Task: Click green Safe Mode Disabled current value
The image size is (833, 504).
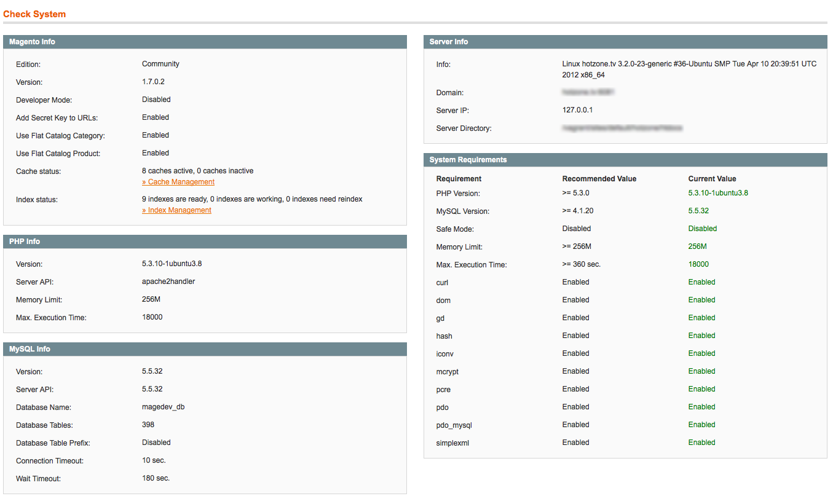Action: click(703, 229)
